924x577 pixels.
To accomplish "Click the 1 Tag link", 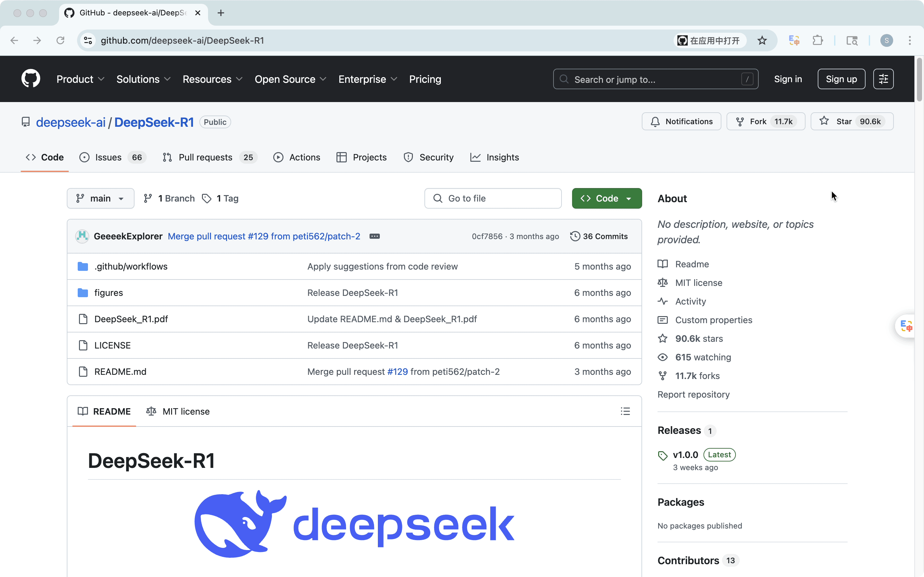I will pos(221,198).
